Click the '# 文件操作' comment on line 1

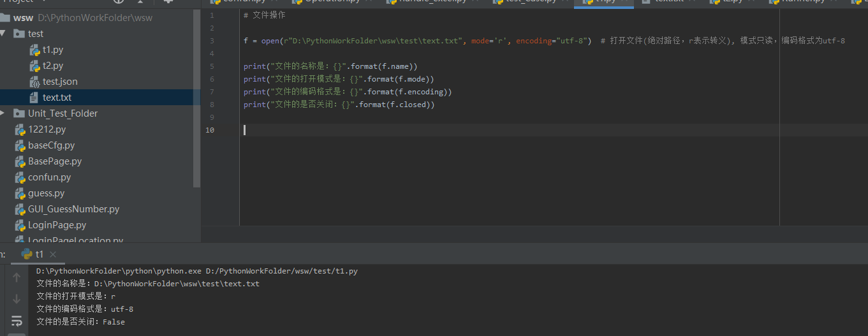point(265,15)
